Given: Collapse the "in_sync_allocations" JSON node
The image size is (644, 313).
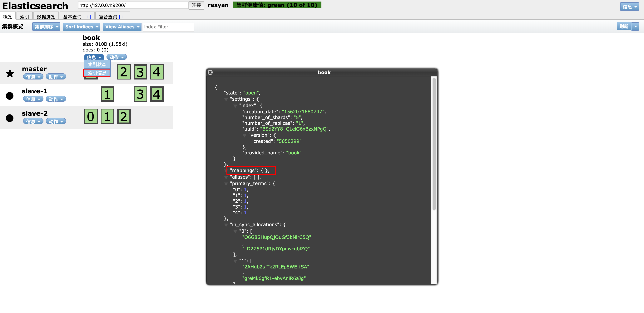Looking at the screenshot, I should pyautogui.click(x=226, y=225).
